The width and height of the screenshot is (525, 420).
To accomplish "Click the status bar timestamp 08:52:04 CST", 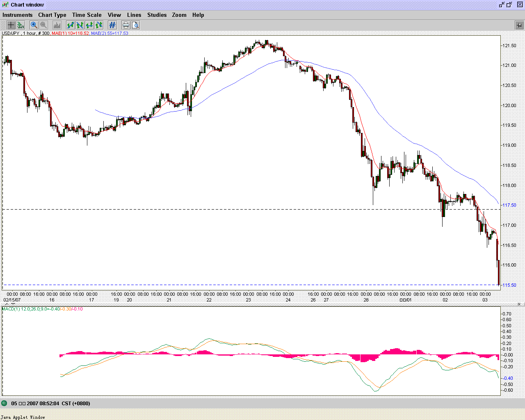I will (x=50, y=403).
